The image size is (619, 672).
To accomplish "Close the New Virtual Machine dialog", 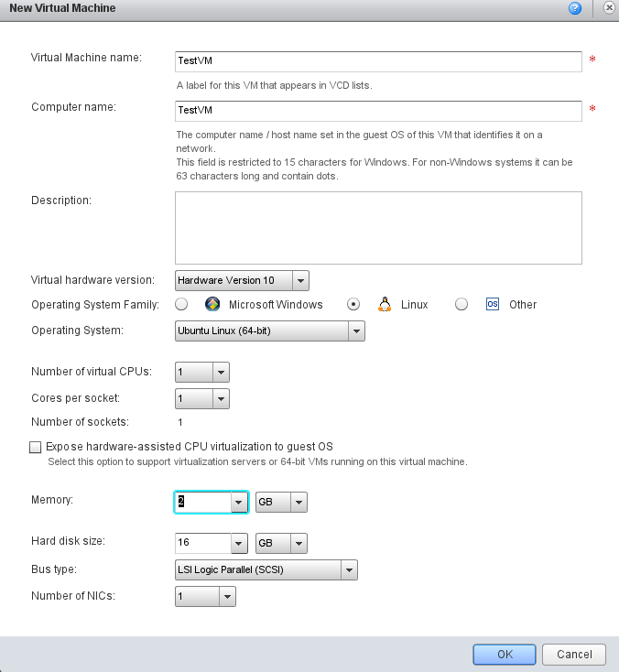I will pyautogui.click(x=609, y=8).
